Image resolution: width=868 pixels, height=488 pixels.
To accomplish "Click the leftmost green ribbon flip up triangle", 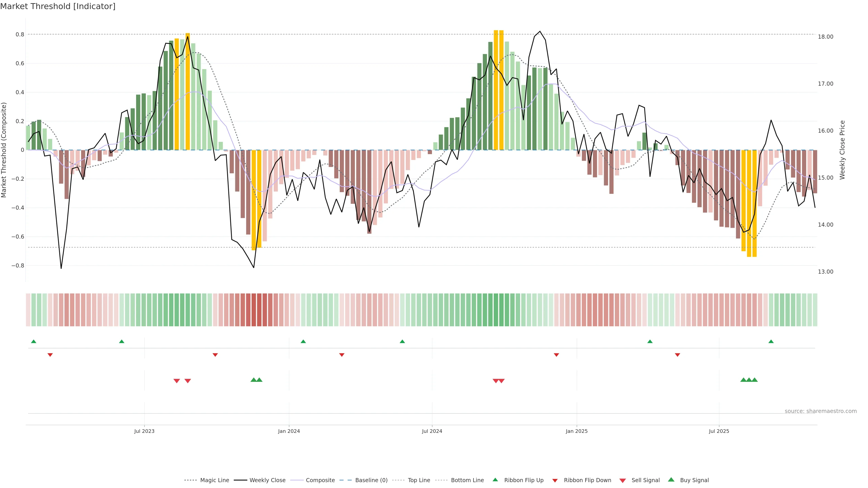I will click(x=33, y=342).
